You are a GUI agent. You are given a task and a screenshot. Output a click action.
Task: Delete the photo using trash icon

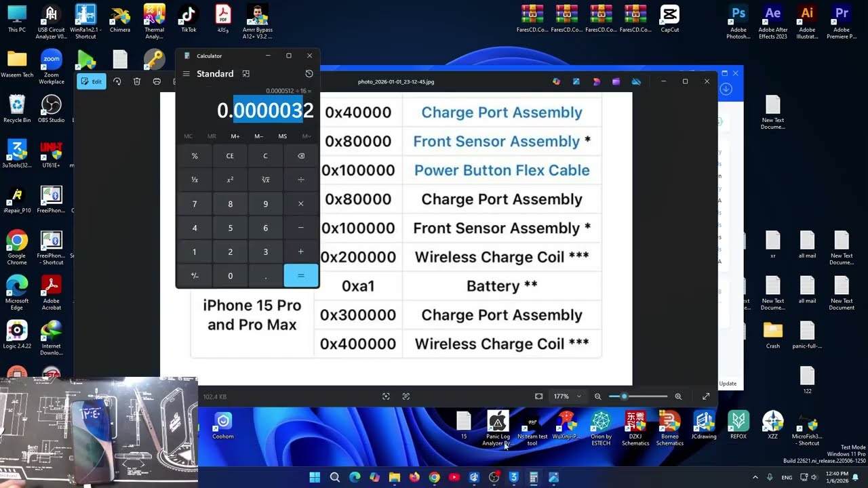click(x=137, y=81)
